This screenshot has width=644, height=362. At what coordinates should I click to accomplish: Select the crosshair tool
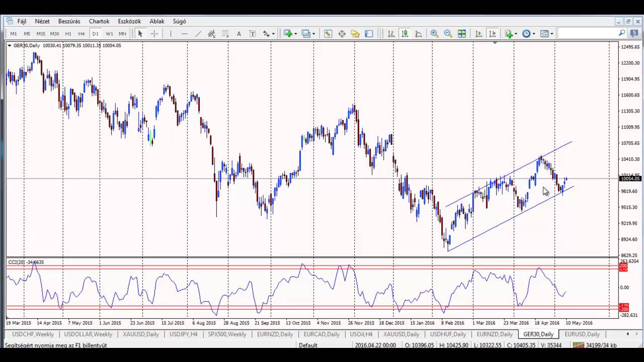click(x=154, y=34)
